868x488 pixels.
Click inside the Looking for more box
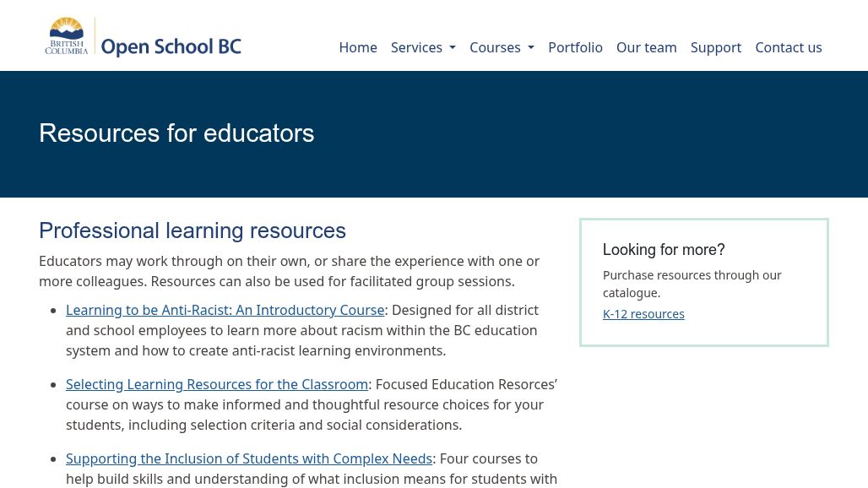point(703,282)
